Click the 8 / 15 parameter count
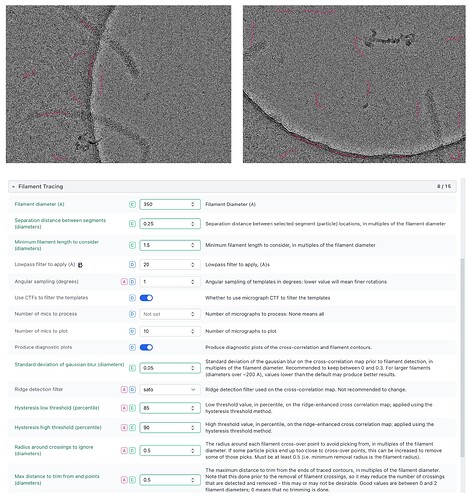 (x=444, y=187)
